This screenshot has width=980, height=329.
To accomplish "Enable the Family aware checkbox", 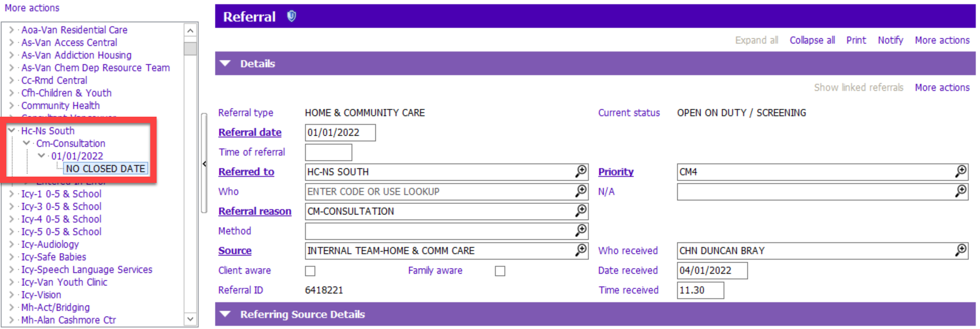I will tap(500, 271).
